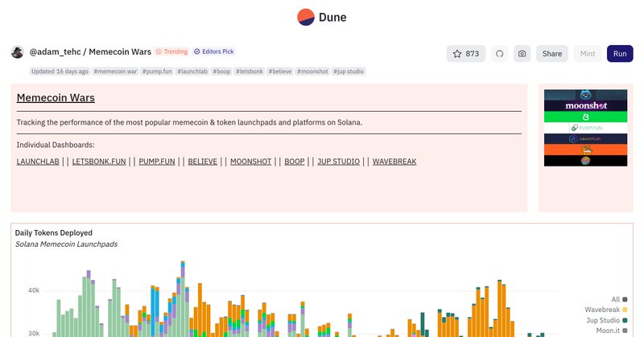Open the WAVEBREAK dashboard link
Viewport: 644px width, 337px height.
(394, 162)
